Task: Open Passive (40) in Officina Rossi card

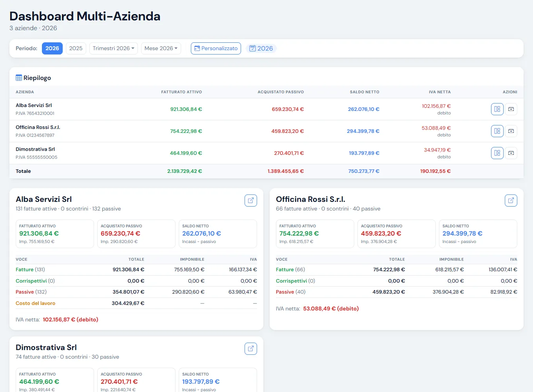Action: point(291,292)
